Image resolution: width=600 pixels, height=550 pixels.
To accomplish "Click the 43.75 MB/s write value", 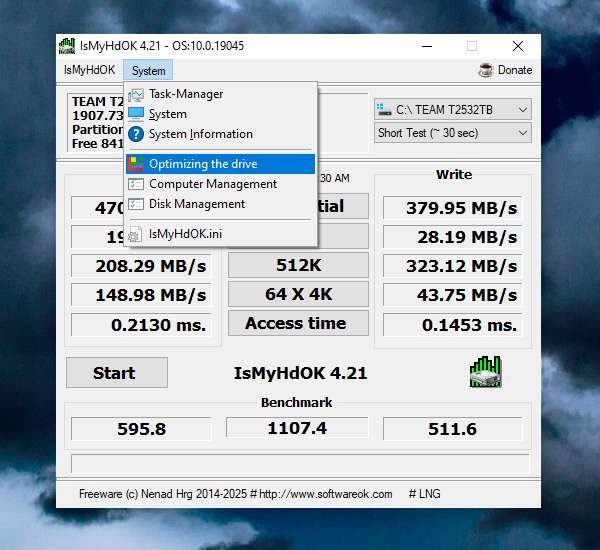I will pyautogui.click(x=452, y=295).
